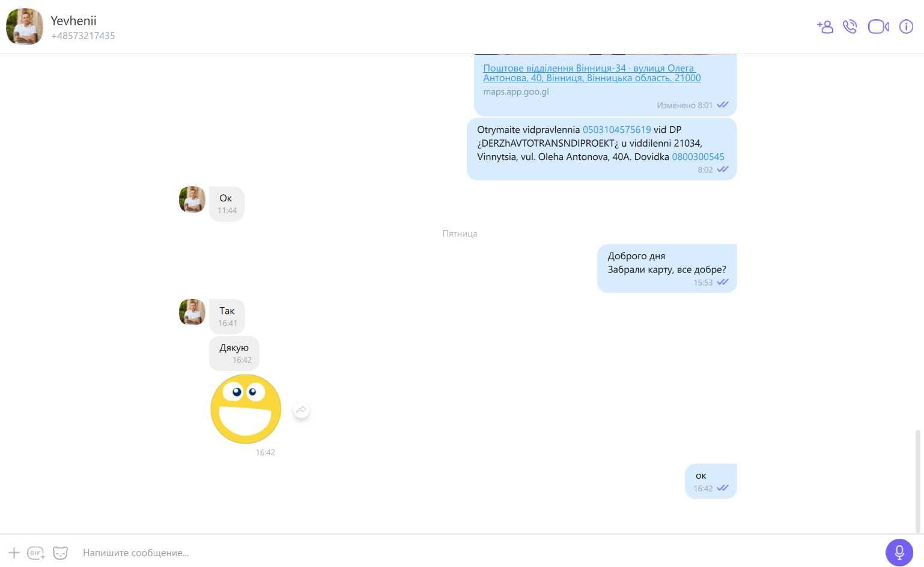
Task: Click the 'Дякую' message bubble
Action: (x=234, y=354)
